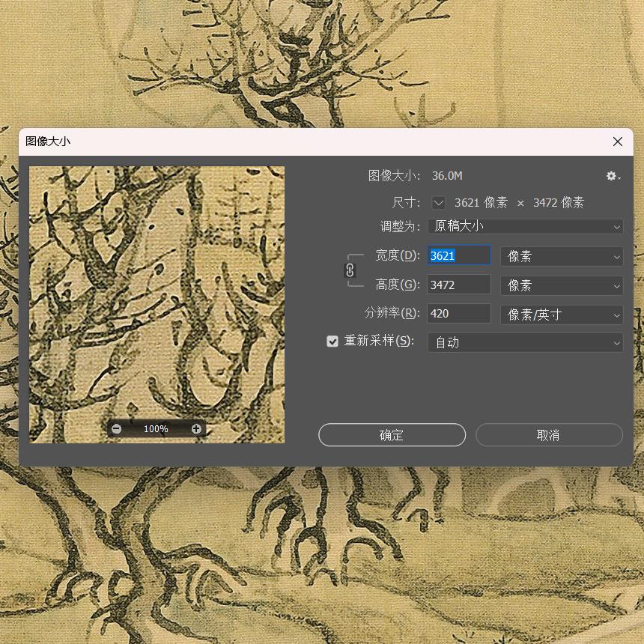Open the gear settings menu in dialog
The height and width of the screenshot is (644, 644).
tap(613, 176)
